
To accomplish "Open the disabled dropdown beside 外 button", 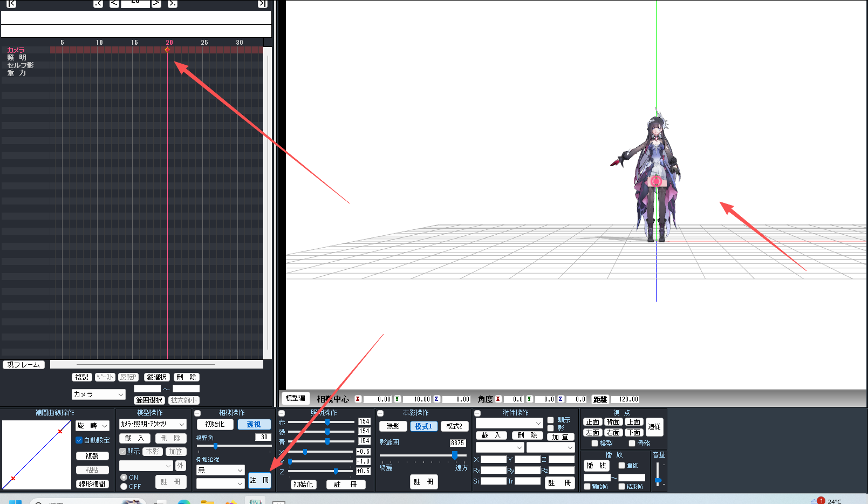I will [146, 466].
